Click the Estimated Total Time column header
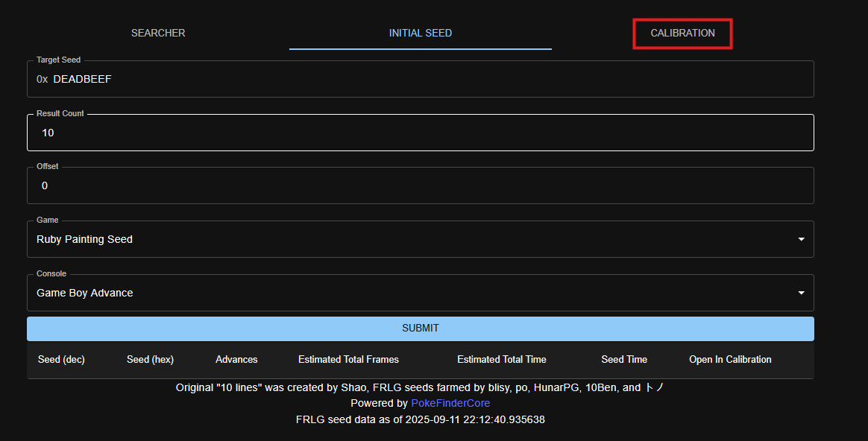The height and width of the screenshot is (441, 868). pos(501,359)
